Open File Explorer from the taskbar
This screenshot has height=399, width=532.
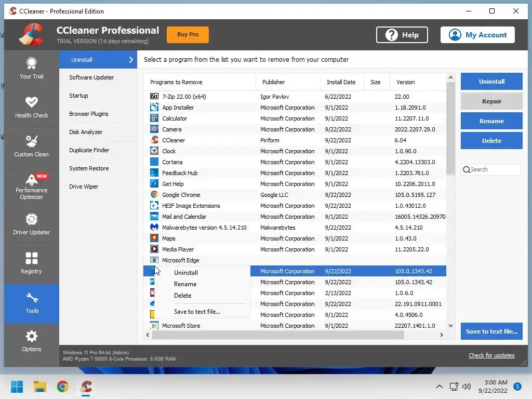click(39, 387)
